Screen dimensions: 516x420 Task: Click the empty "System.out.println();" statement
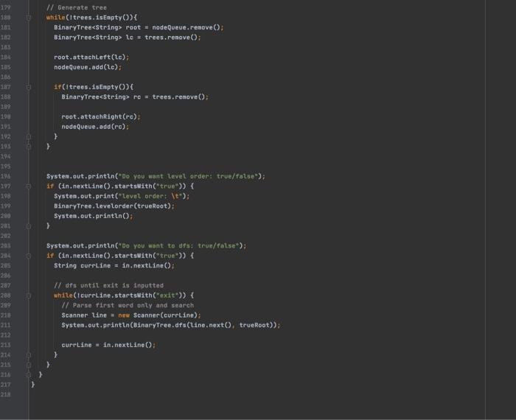(x=94, y=216)
